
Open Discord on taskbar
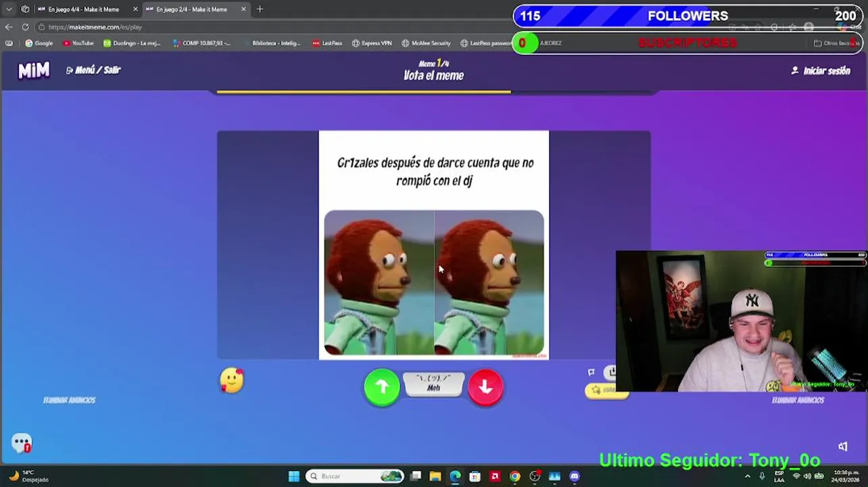575,476
